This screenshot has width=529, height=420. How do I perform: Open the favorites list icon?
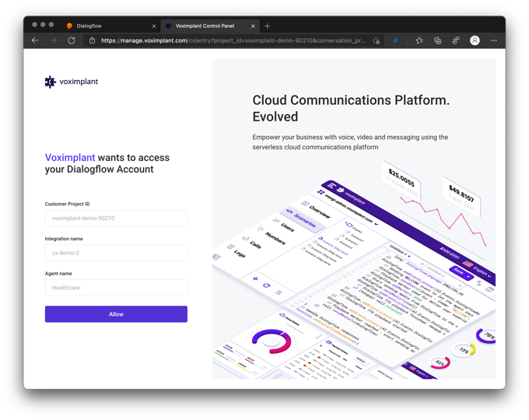tap(419, 40)
